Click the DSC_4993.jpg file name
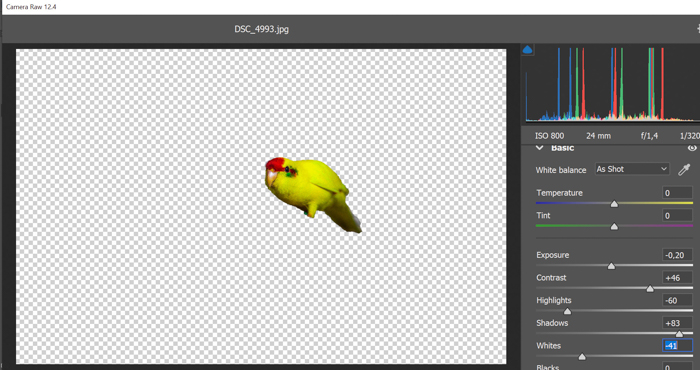Viewport: 700px width, 370px height. tap(262, 29)
